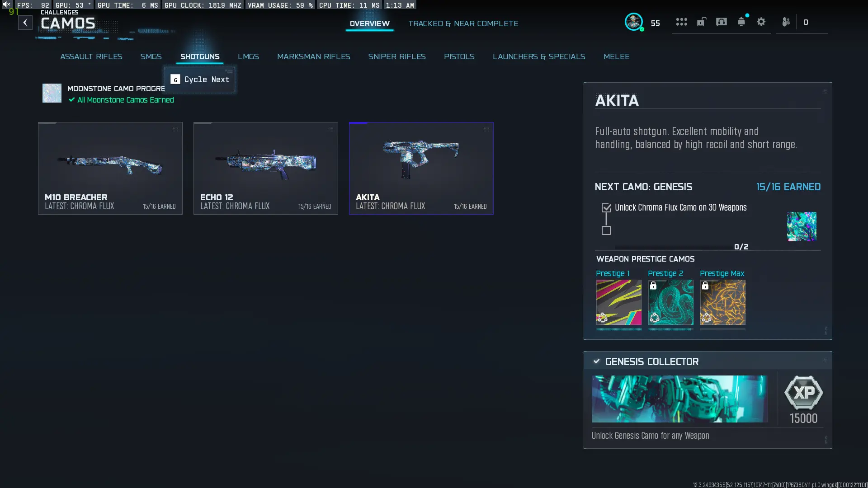Screen dimensions: 868x488
Task: Open the settings gear
Action: coord(761,22)
